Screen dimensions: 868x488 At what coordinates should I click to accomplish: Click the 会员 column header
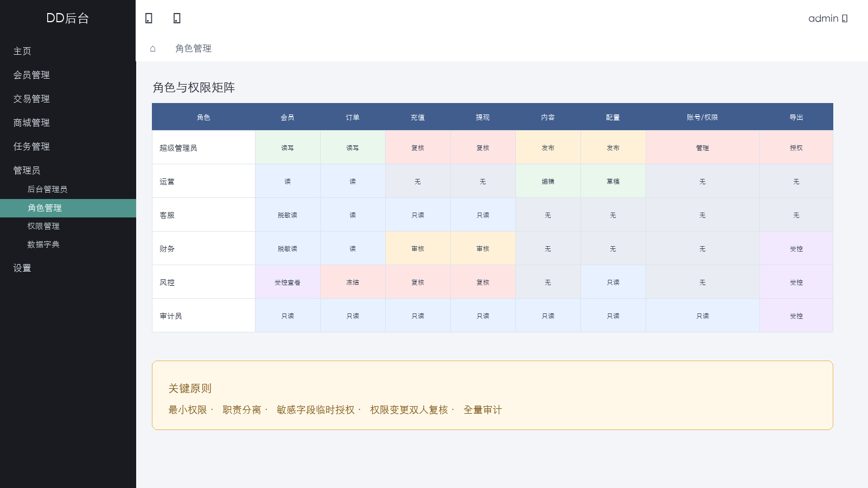click(288, 117)
